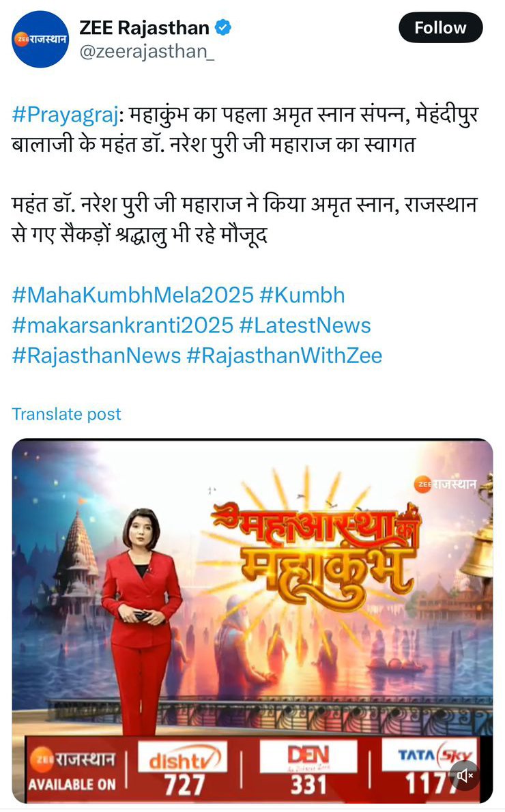Open the #makarsankranti2025 hashtag
The width and height of the screenshot is (505, 812).
[x=123, y=325]
